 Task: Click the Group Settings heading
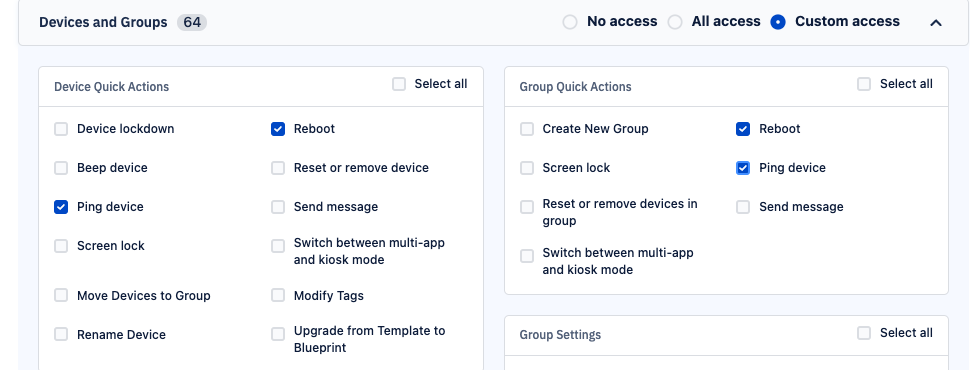[560, 335]
